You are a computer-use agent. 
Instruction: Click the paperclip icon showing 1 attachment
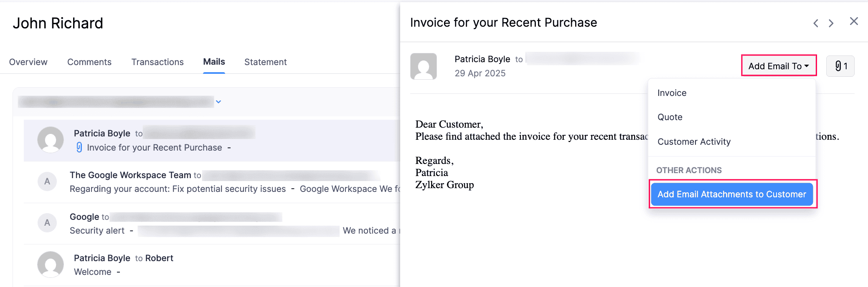coord(840,66)
